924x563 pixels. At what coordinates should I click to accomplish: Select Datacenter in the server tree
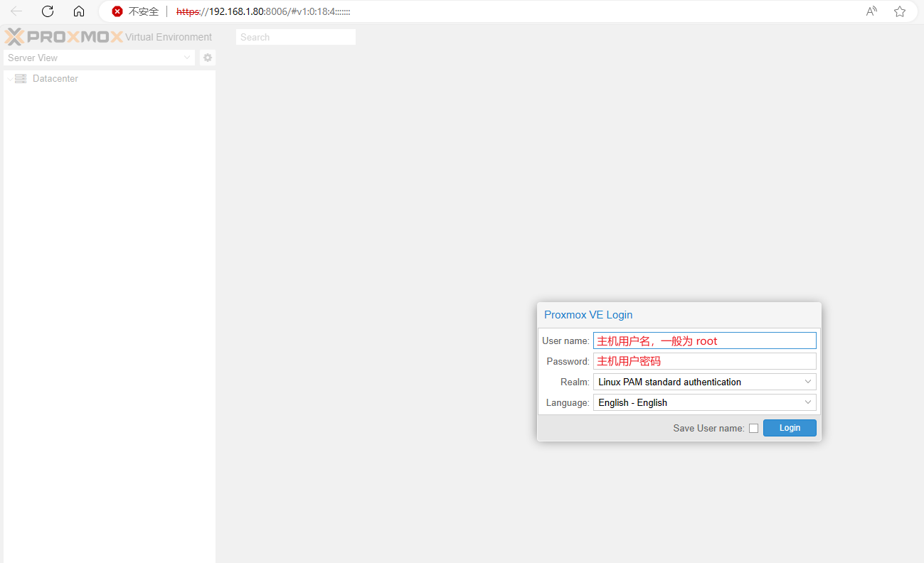click(55, 79)
